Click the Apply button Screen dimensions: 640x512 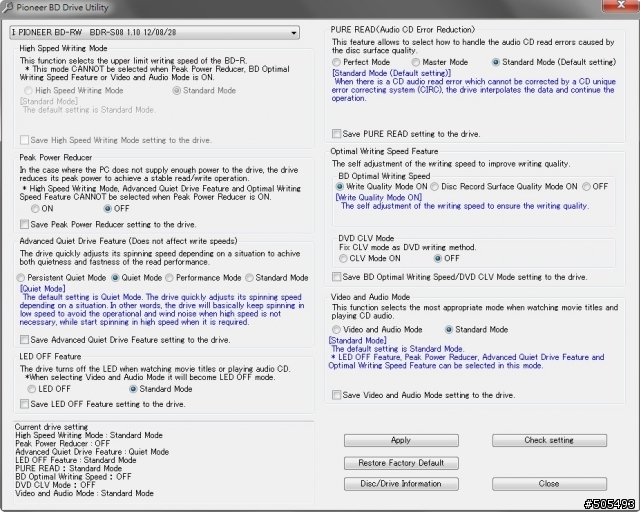401,440
